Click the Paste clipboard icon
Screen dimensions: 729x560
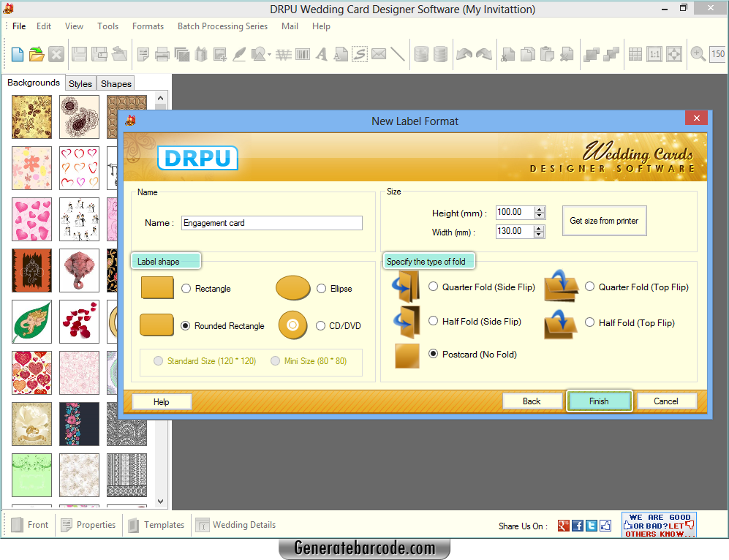click(x=547, y=54)
